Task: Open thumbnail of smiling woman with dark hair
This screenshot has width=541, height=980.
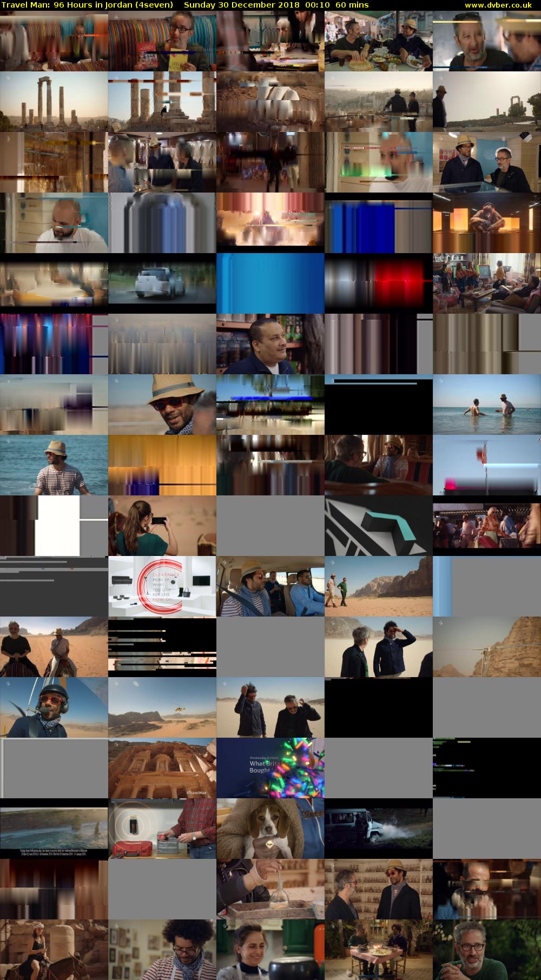Action: pos(270,950)
